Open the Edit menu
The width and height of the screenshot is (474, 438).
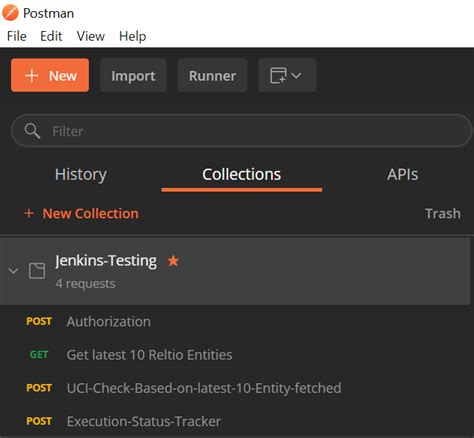point(51,36)
